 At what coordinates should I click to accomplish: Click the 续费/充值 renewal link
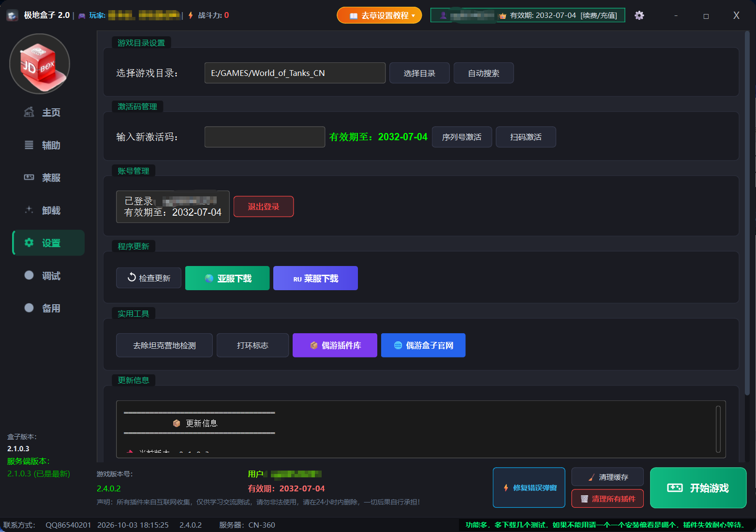click(599, 15)
